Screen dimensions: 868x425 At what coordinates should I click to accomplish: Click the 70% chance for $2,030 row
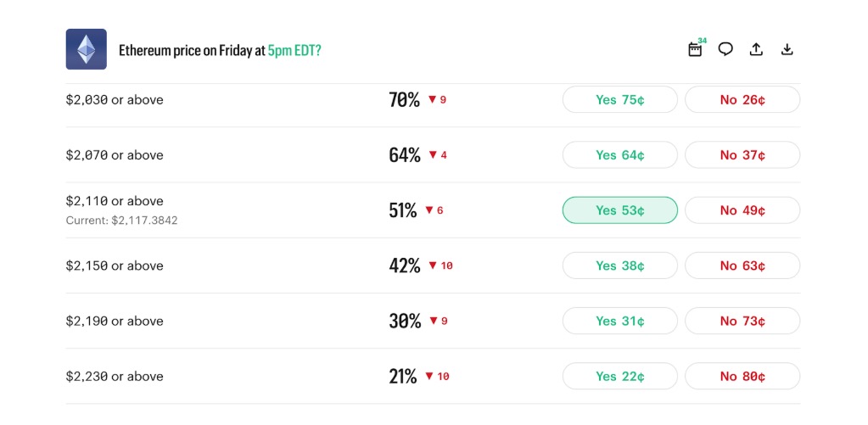405,99
